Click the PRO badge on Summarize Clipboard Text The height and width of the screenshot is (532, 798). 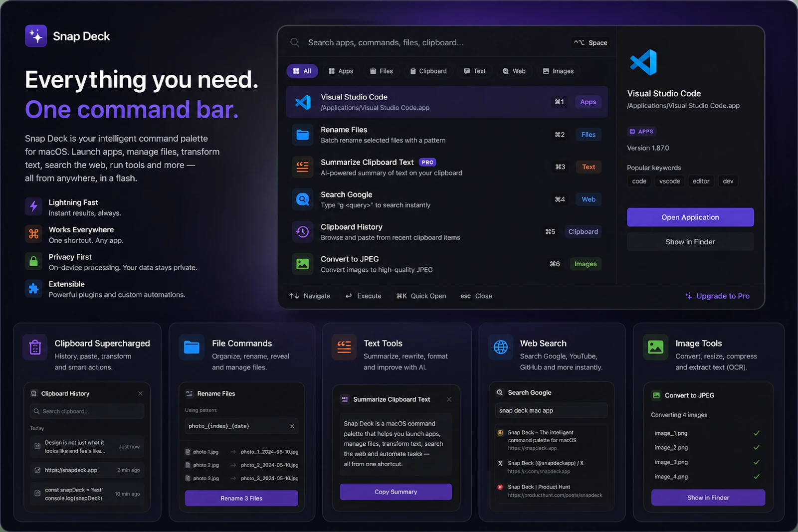[427, 162]
